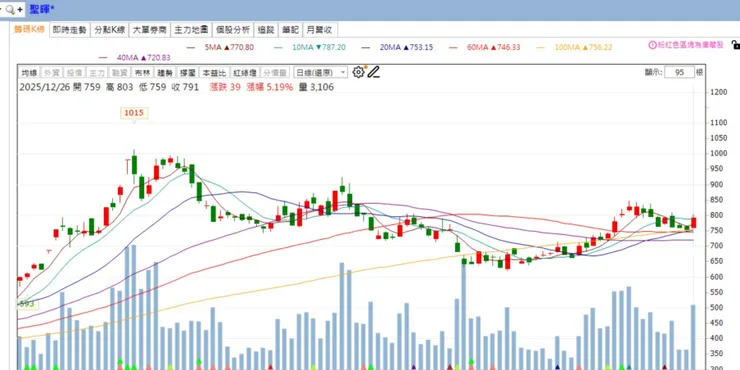Click the 800 price axis label
Screen dimensions: 740x370
pos(716,215)
